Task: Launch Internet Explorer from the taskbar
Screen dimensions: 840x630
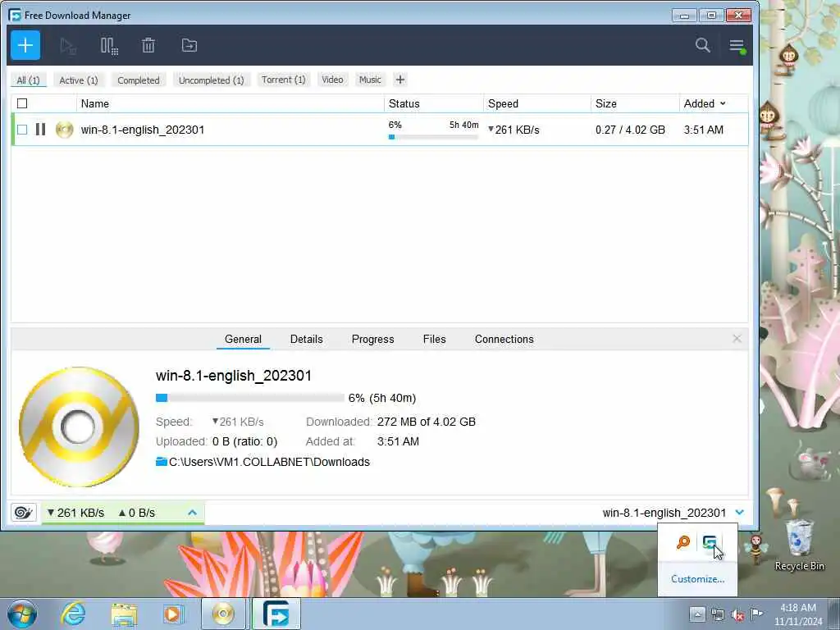Action: click(x=73, y=614)
